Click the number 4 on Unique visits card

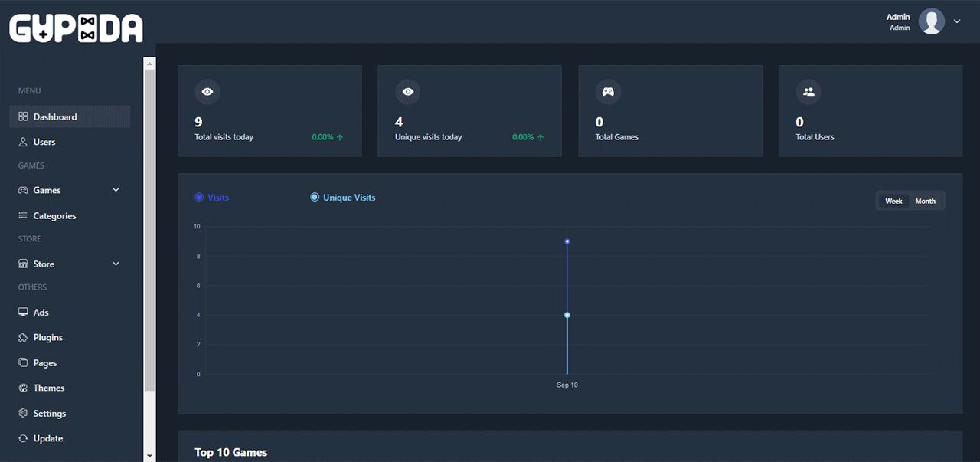[x=399, y=122]
